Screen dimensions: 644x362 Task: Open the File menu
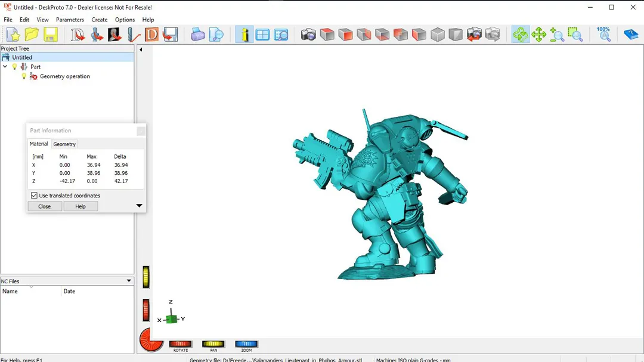8,20
